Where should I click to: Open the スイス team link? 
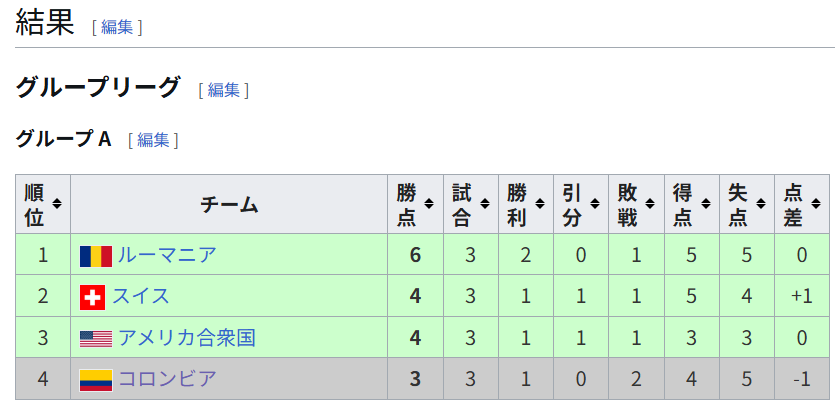141,296
